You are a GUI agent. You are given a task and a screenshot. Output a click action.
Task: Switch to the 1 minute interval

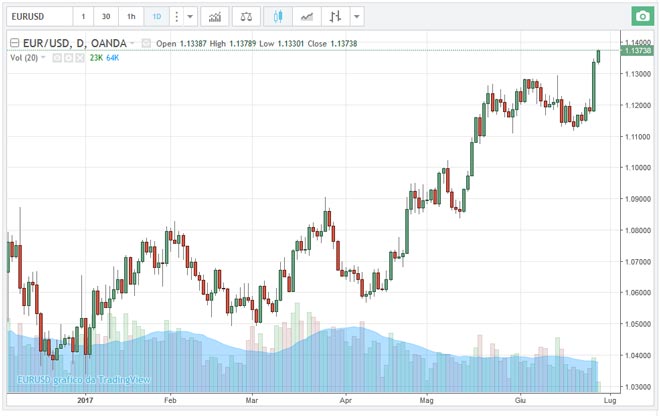(83, 17)
